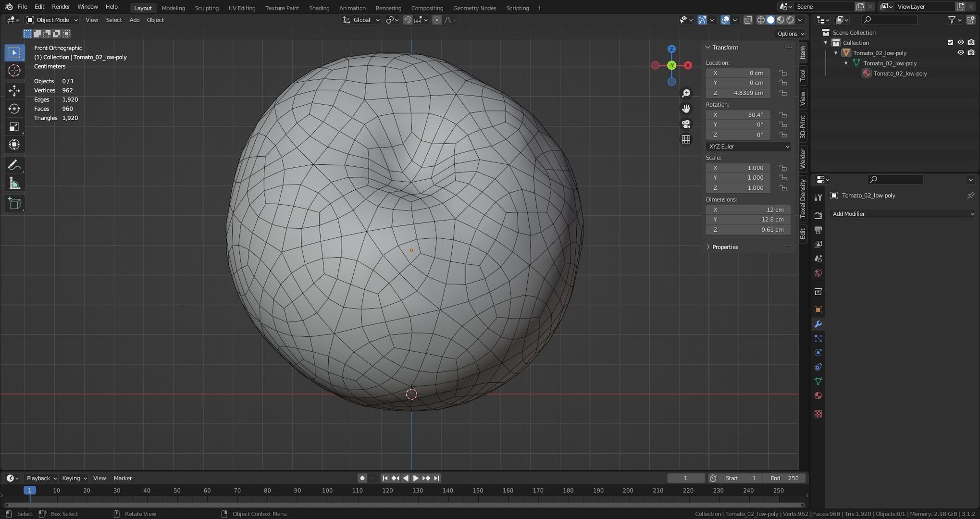The height and width of the screenshot is (519, 980).
Task: Open the Render properties tab icon
Action: 818,216
